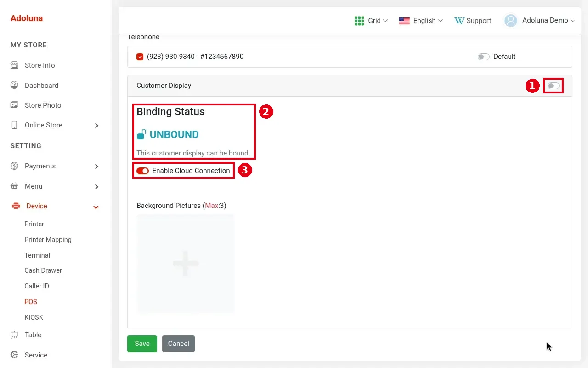This screenshot has width=588, height=368.
Task: Click the Store Photo sidebar label
Action: (x=43, y=105)
